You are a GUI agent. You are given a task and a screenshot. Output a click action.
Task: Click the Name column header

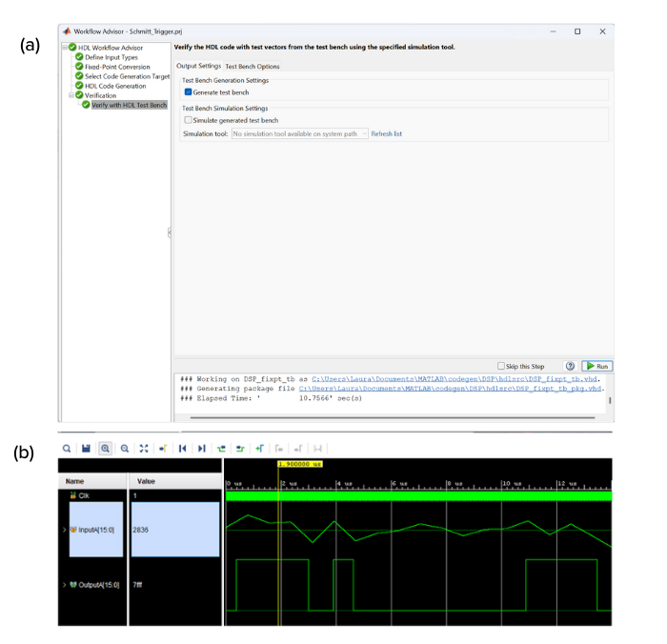click(x=74, y=481)
